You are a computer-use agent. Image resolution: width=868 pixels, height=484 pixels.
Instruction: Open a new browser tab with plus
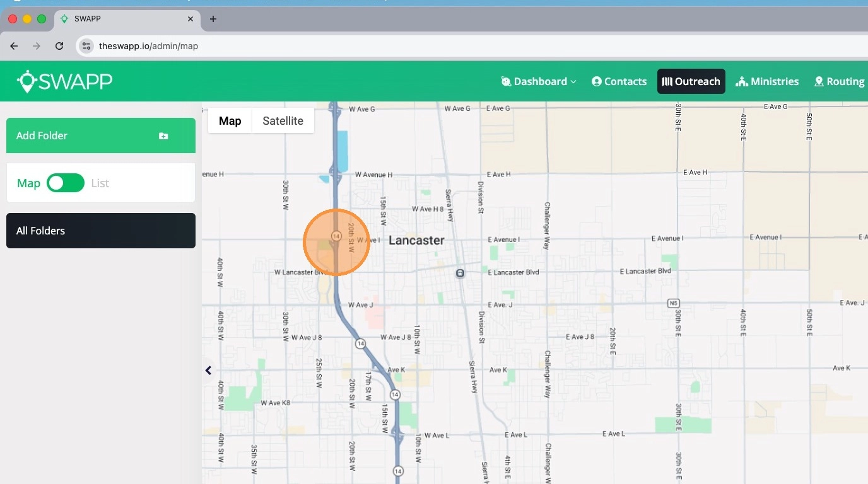(213, 19)
